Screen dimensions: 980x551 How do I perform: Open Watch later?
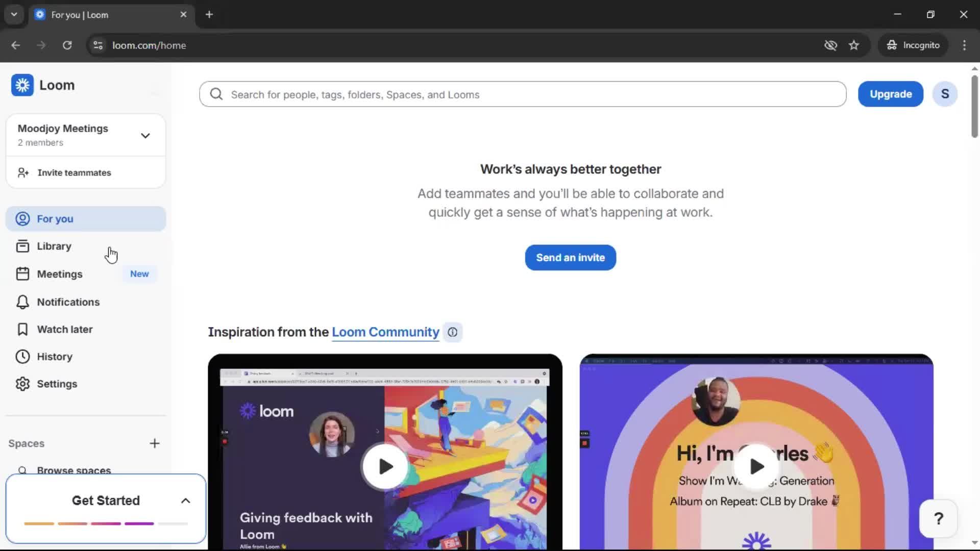pos(56,329)
